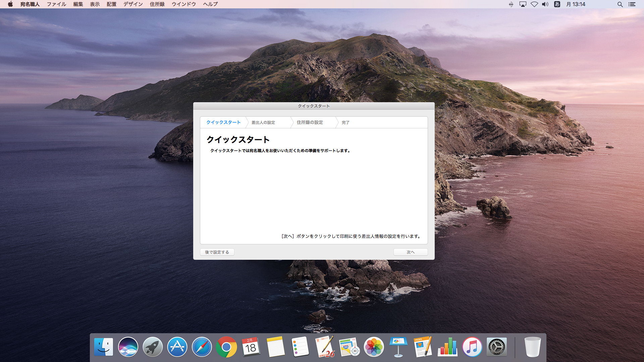Open Calendar showing 18 in Dock
Image resolution: width=644 pixels, height=362 pixels.
pos(251,347)
